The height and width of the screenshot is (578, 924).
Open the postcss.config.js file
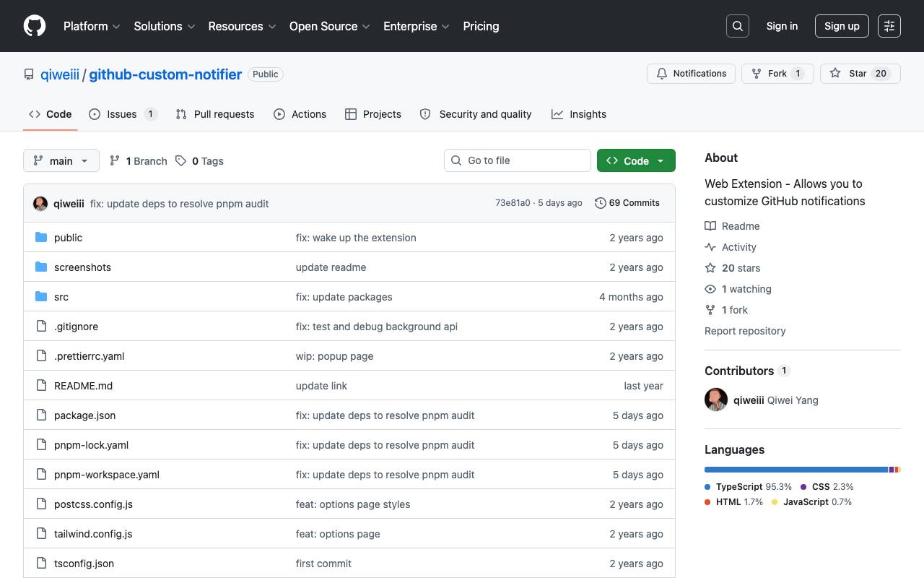point(93,504)
